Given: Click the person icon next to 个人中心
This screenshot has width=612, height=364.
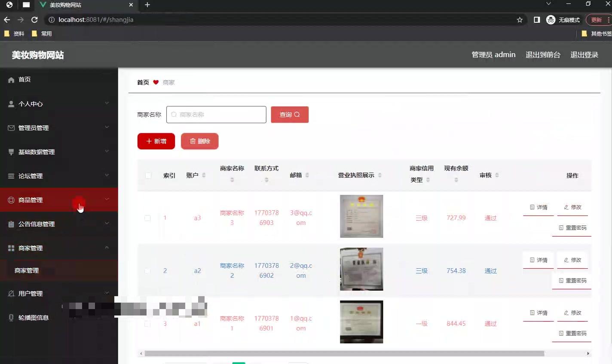Looking at the screenshot, I should click(x=11, y=104).
